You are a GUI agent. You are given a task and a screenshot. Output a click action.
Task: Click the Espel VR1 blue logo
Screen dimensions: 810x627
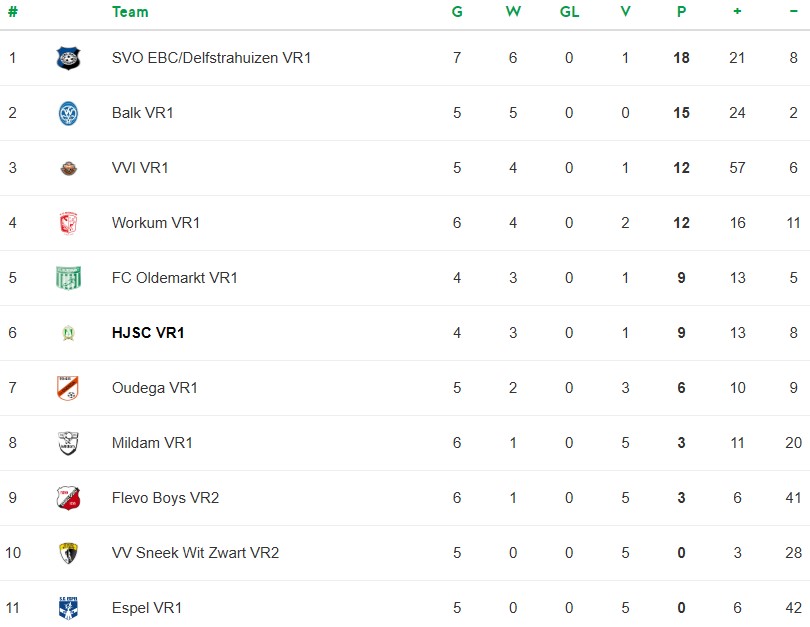[68, 607]
